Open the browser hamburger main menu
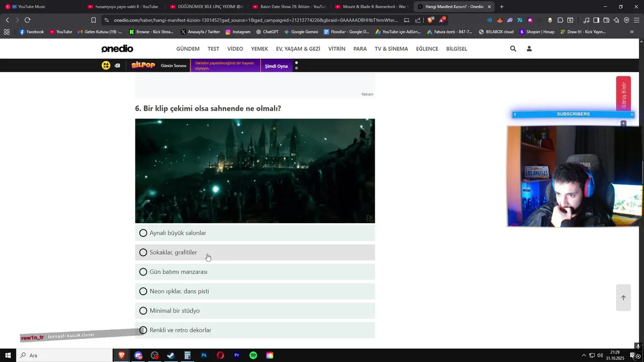 pyautogui.click(x=636, y=20)
